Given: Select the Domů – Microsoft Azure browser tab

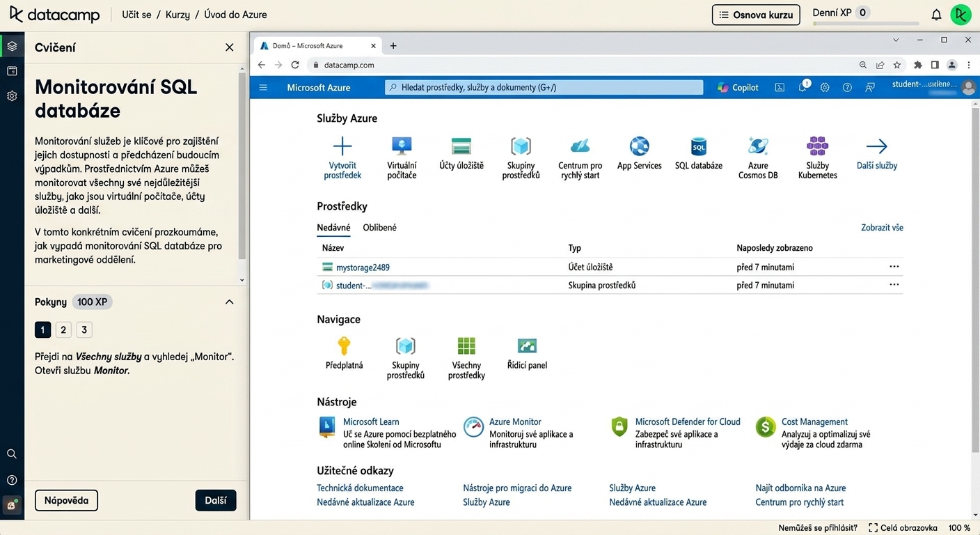Looking at the screenshot, I should tap(317, 46).
